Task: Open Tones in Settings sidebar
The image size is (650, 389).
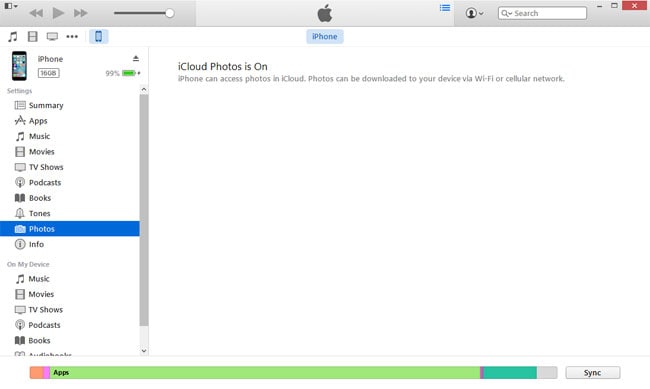Action: coord(70,213)
